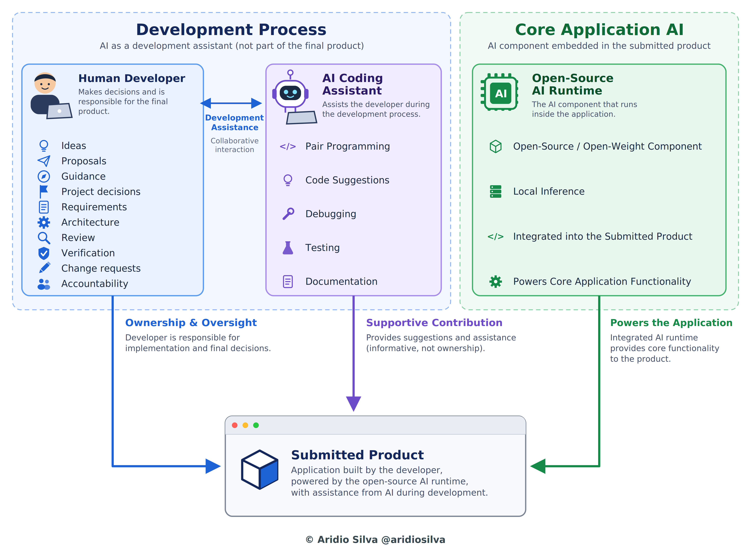Click the Submitted Product title
Viewport: 751px width, 560px height.
[x=357, y=455]
